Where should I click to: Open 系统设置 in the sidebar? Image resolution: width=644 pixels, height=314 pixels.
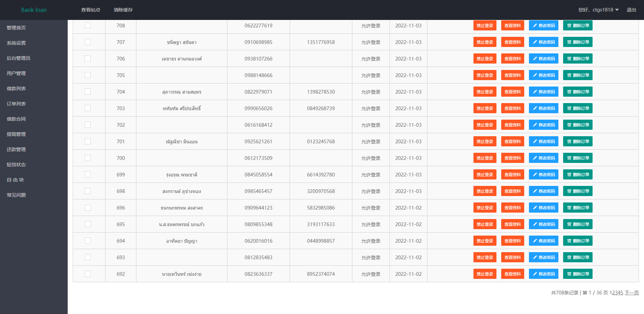click(x=16, y=43)
